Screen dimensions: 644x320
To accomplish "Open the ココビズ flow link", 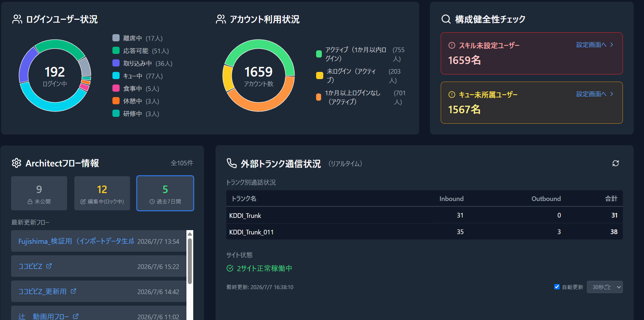I will coord(30,266).
